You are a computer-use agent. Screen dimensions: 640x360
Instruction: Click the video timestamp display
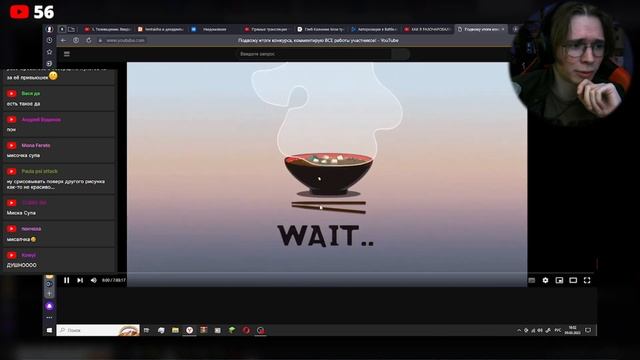click(x=114, y=280)
